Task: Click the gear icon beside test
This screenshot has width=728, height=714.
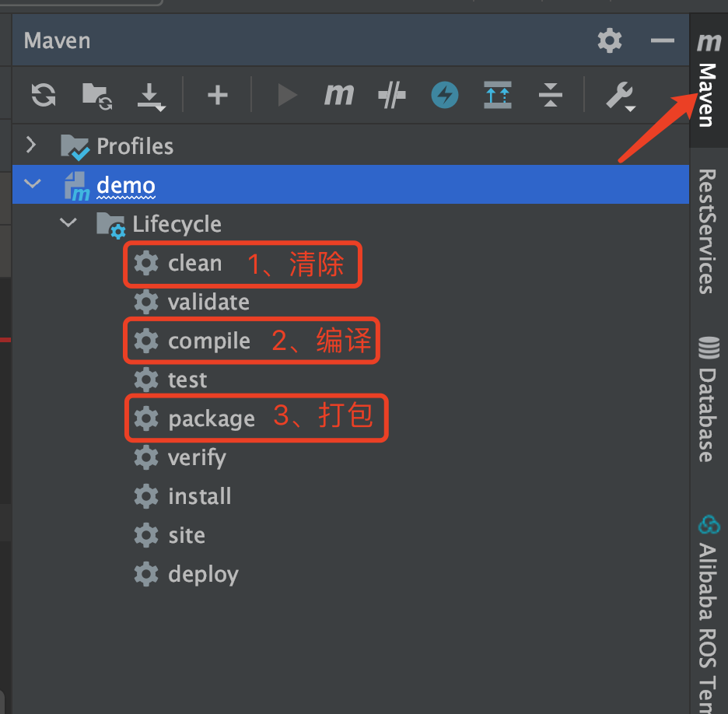Action: point(146,380)
